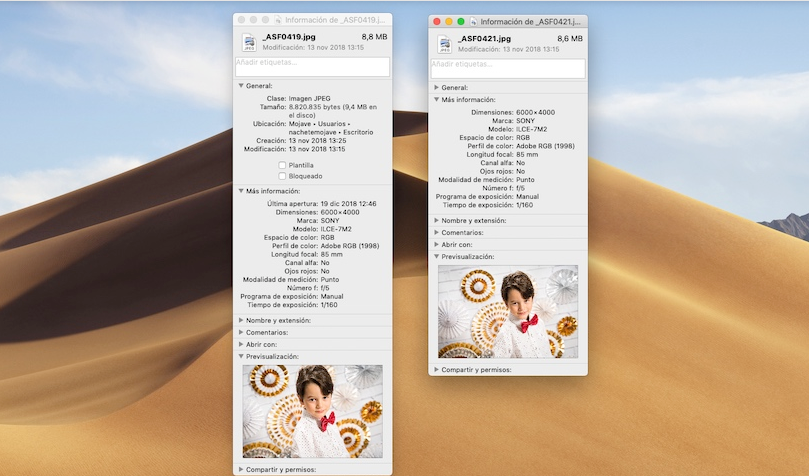Expand Comentarios in _ASF0421.jpg window

[x=436, y=233]
